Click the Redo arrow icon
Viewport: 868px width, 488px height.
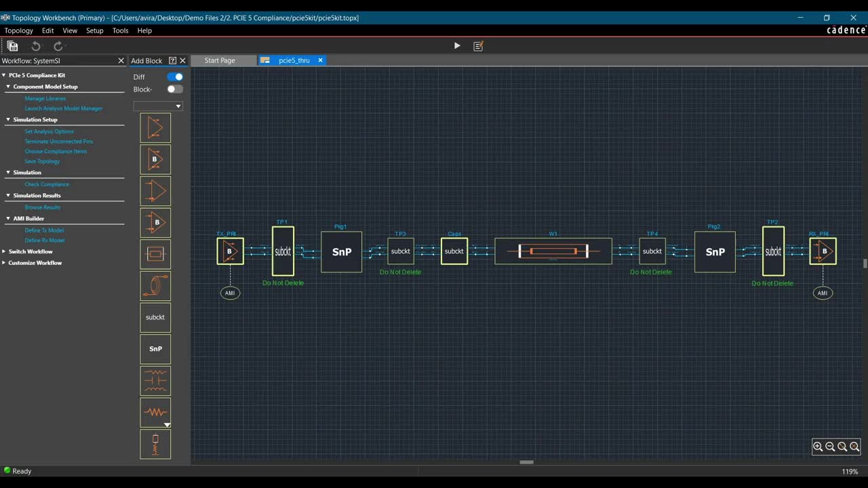point(58,46)
